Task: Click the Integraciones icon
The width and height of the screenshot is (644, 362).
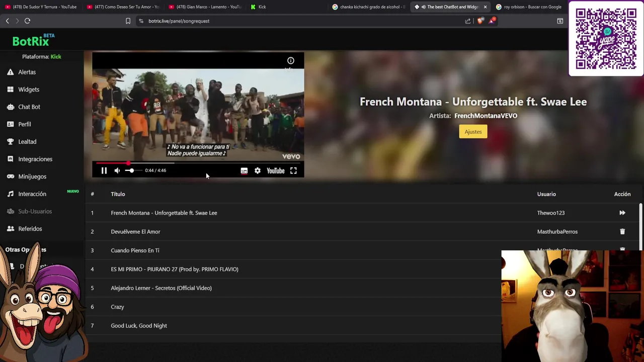Action: point(10,159)
